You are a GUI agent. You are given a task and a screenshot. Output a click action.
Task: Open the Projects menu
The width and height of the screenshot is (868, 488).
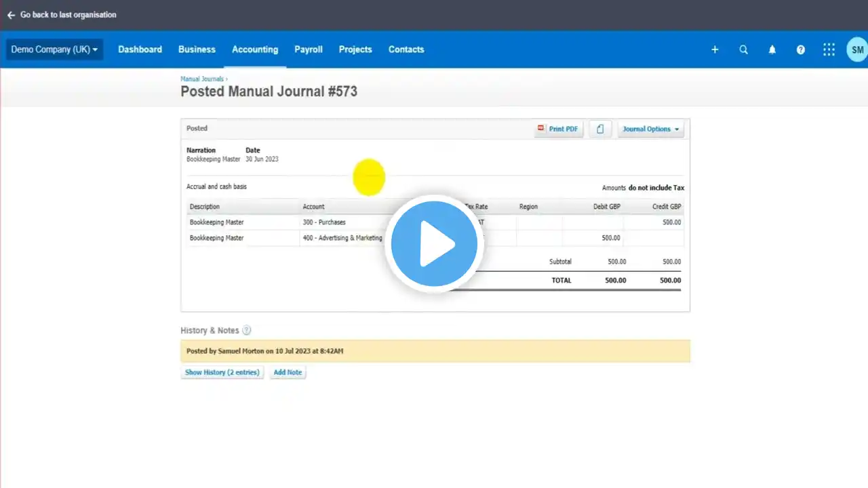pos(355,49)
